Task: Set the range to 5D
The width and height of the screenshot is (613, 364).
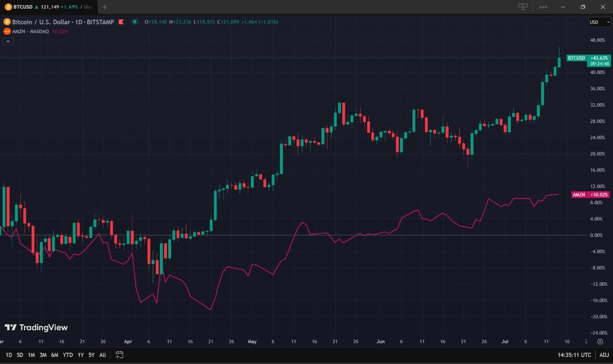Action: point(20,355)
